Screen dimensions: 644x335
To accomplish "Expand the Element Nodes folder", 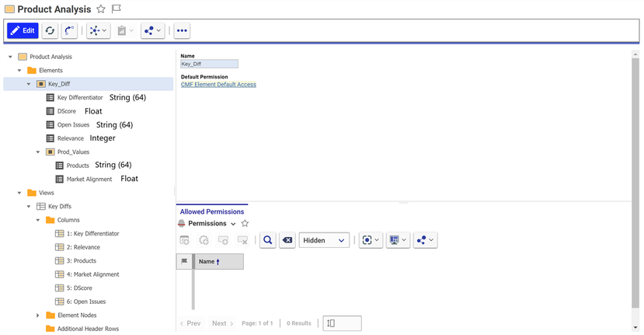I will pyautogui.click(x=38, y=316).
